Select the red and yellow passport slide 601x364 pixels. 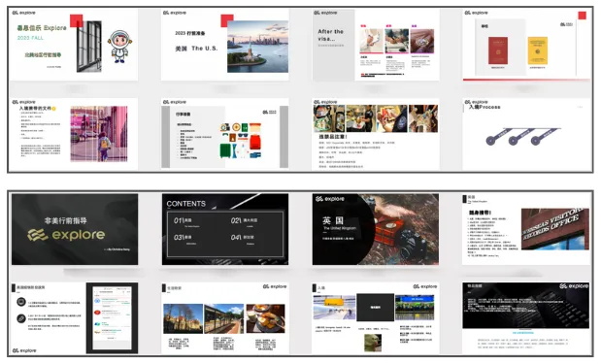[526, 45]
